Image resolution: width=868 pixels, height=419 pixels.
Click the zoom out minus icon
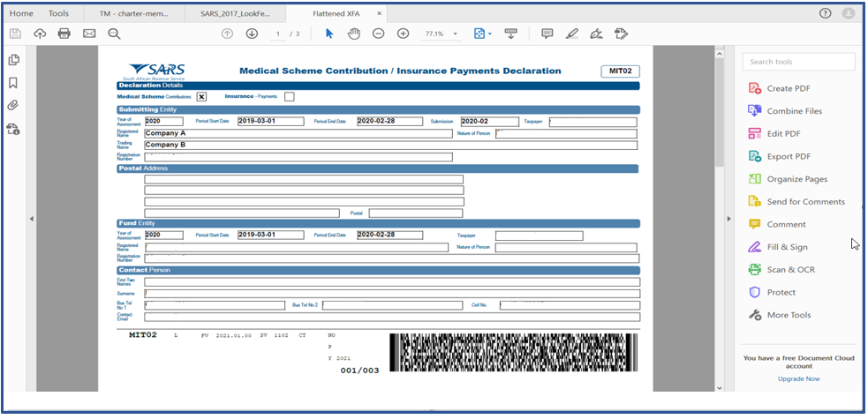click(x=378, y=34)
